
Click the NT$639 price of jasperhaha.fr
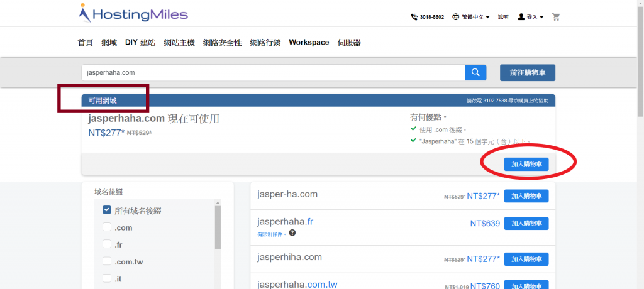point(485,224)
